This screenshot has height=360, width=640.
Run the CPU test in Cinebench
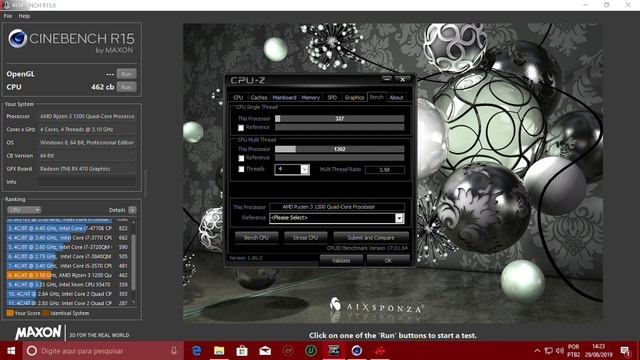coord(127,87)
